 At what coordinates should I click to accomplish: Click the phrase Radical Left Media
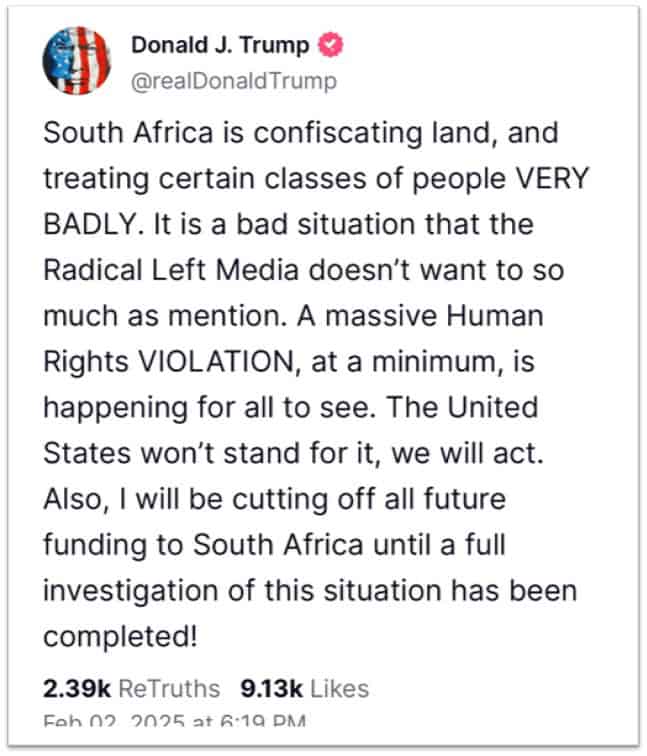coord(171,270)
